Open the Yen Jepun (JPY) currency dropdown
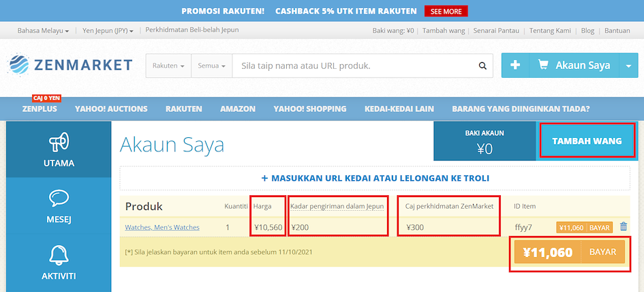Viewport: 644px width, 292px height. pyautogui.click(x=108, y=31)
